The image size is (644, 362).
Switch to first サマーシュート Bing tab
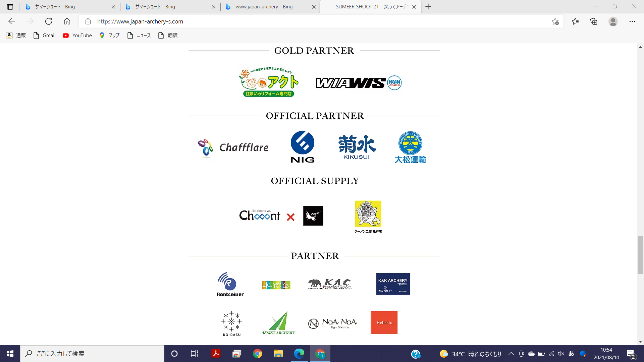click(55, 7)
